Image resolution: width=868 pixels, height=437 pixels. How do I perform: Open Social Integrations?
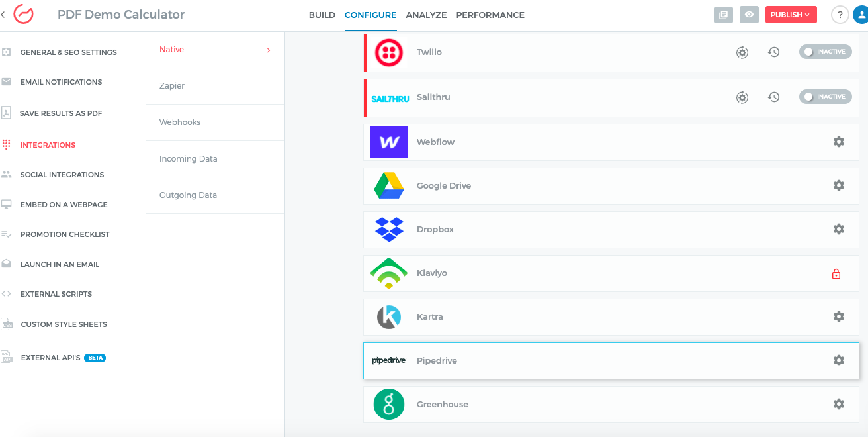[x=62, y=175]
